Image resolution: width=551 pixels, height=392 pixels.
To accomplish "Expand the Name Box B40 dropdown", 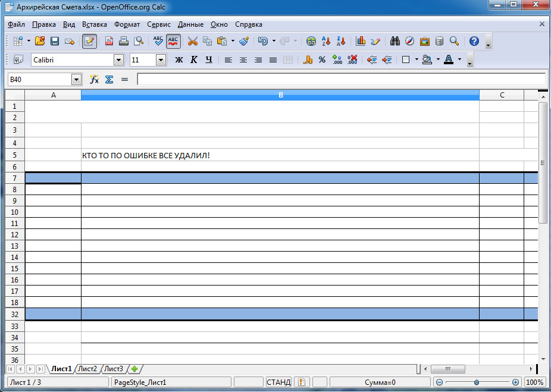I will 77,80.
